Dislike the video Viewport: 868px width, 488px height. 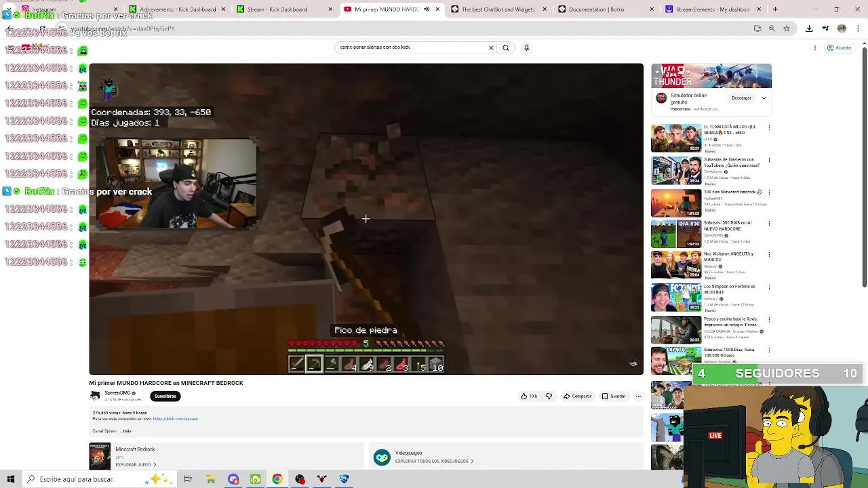[x=549, y=396]
